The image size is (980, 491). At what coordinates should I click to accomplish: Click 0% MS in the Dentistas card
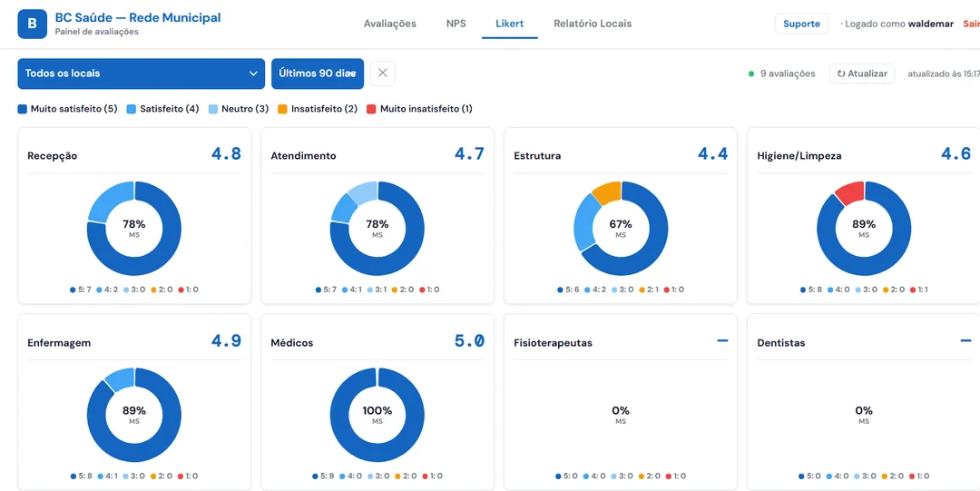coord(864,415)
